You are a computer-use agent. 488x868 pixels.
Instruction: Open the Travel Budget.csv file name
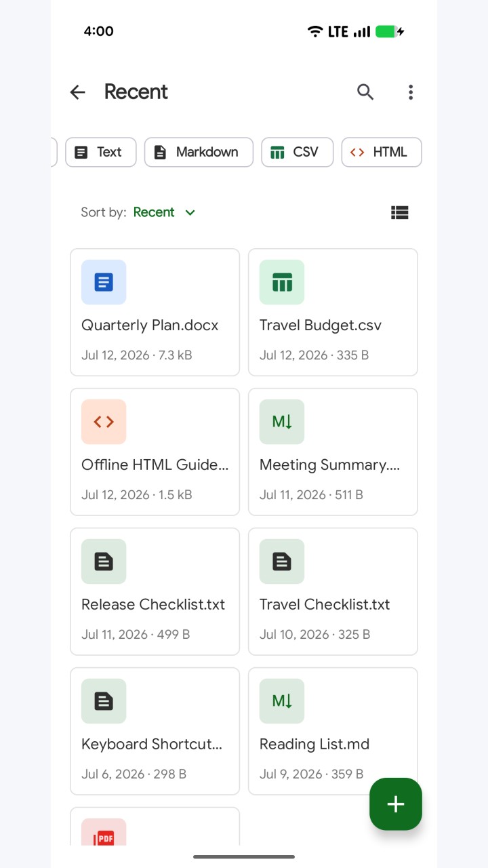coord(321,325)
